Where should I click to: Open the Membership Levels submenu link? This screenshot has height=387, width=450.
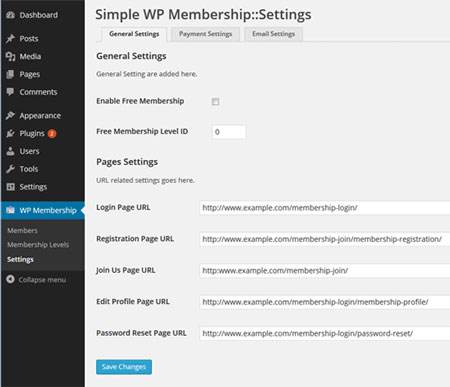coord(38,245)
